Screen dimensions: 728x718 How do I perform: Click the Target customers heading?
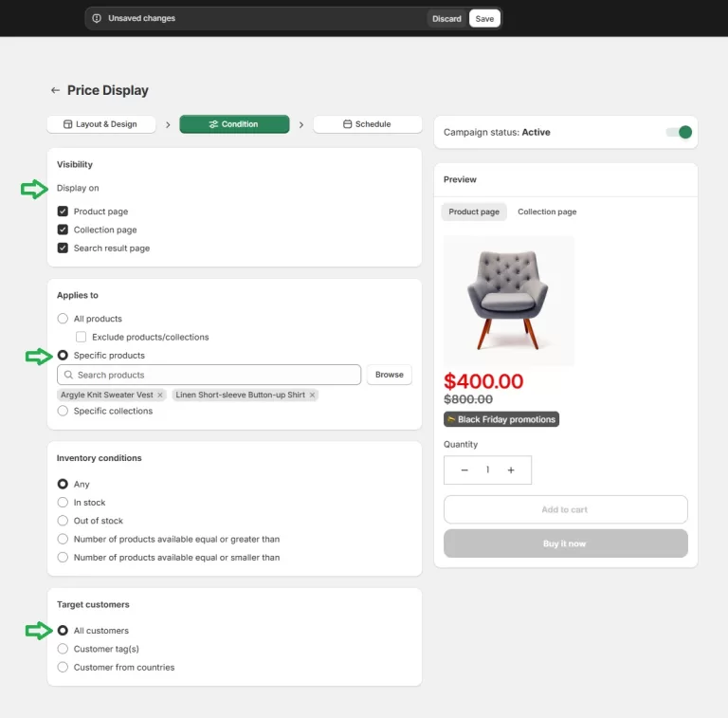point(93,605)
